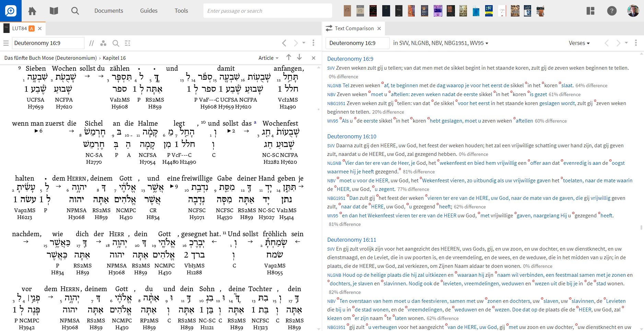Expand LUT84 history dropdown arrow
Screen dimensions: 644x331
[x=304, y=43]
